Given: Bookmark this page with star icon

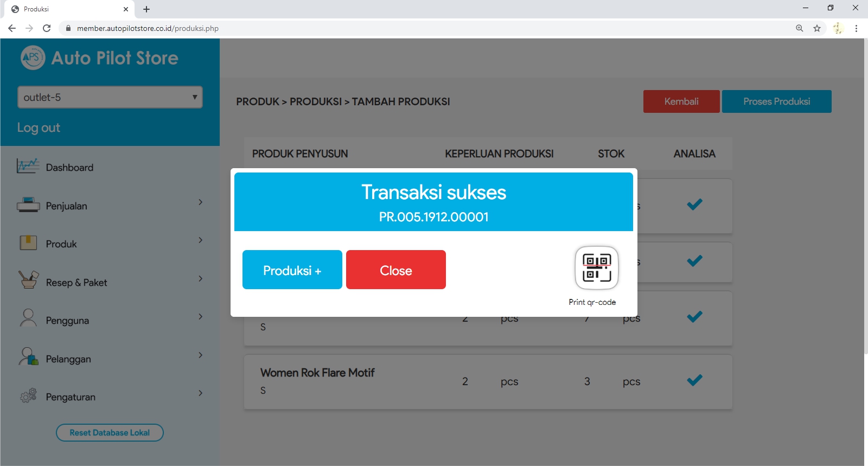Looking at the screenshot, I should pos(817,28).
